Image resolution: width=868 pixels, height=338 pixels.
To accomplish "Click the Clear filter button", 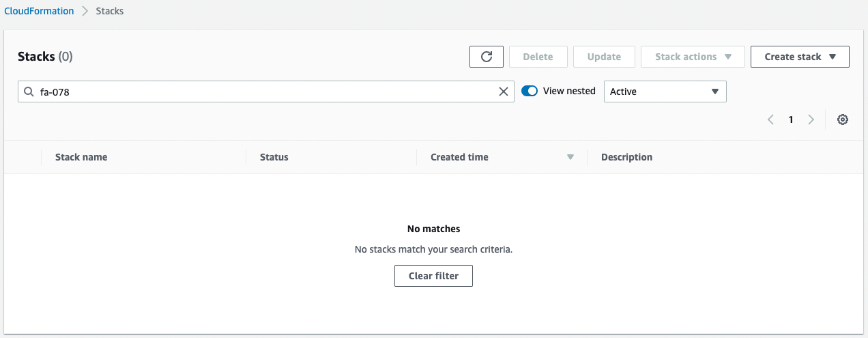I will (433, 276).
